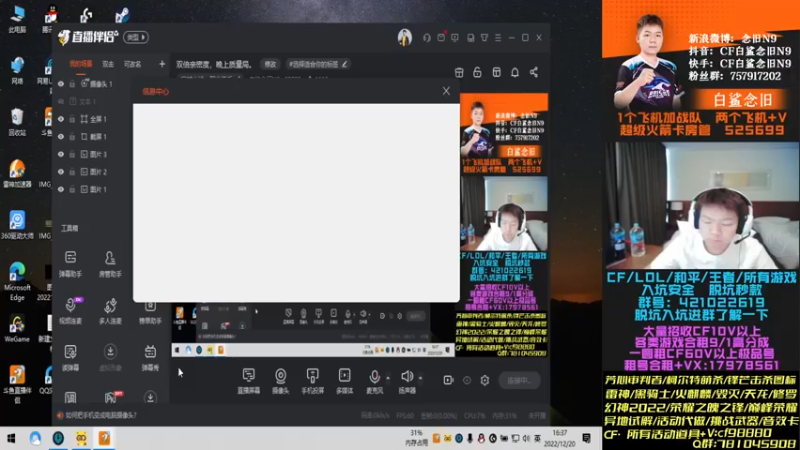Open the 榜单助手 tool

point(150,312)
